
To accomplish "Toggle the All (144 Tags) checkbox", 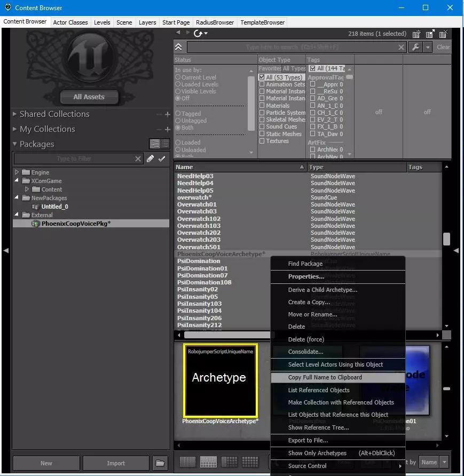I will point(312,68).
